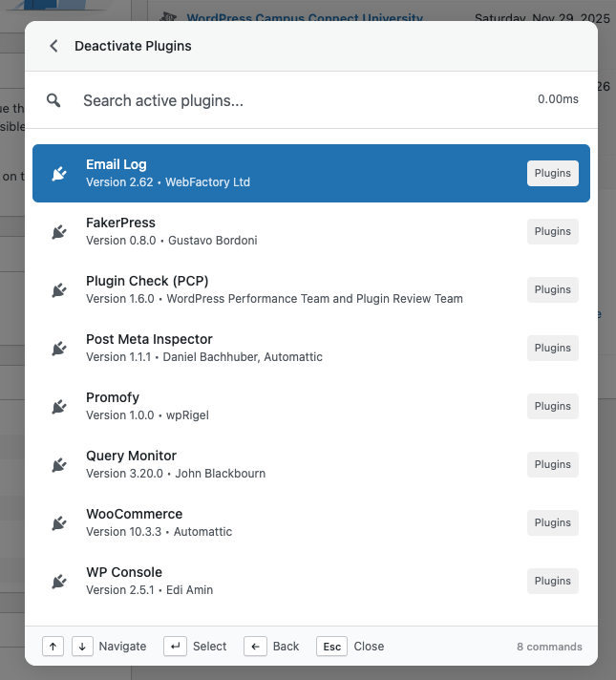
Task: Click the plug icon for Plugin Check (PCP)
Action: coord(59,289)
